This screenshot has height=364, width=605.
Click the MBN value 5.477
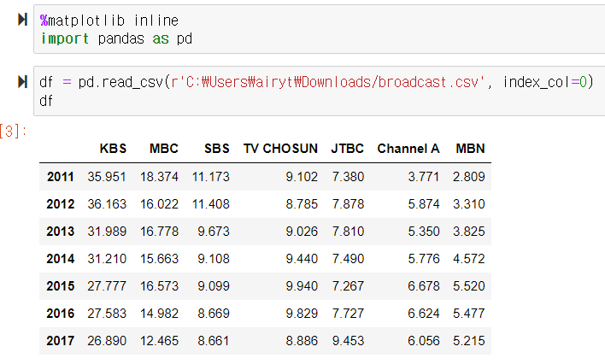(x=469, y=314)
